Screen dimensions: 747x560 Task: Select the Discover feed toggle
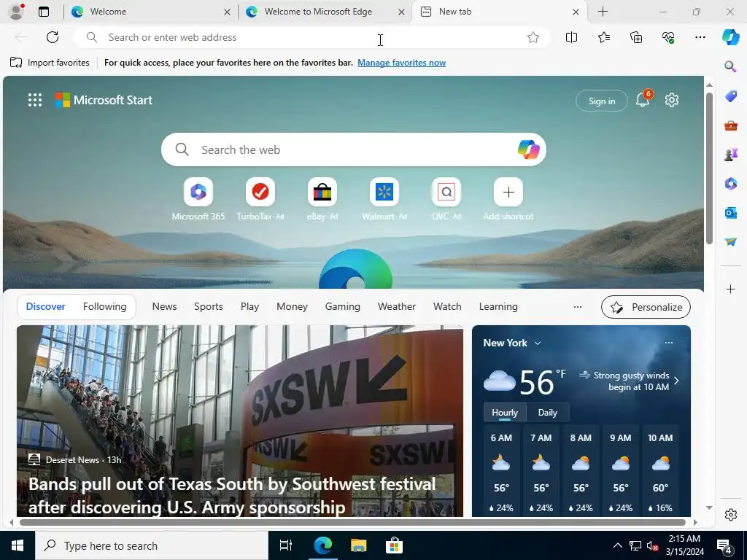[46, 307]
